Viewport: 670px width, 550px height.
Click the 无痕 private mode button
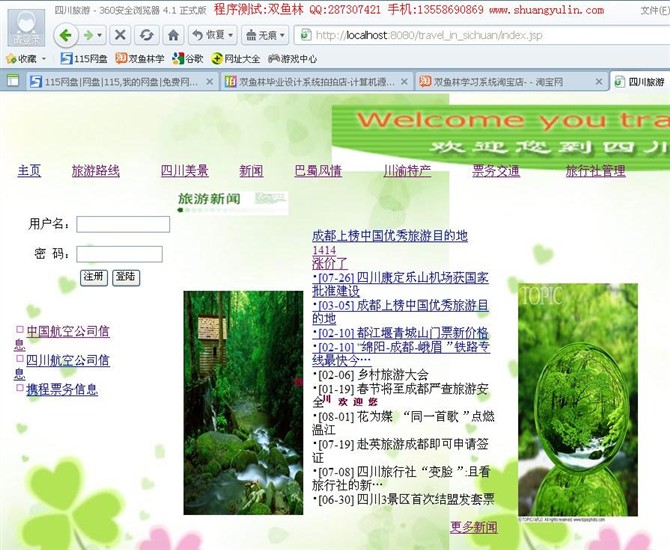[x=261, y=35]
